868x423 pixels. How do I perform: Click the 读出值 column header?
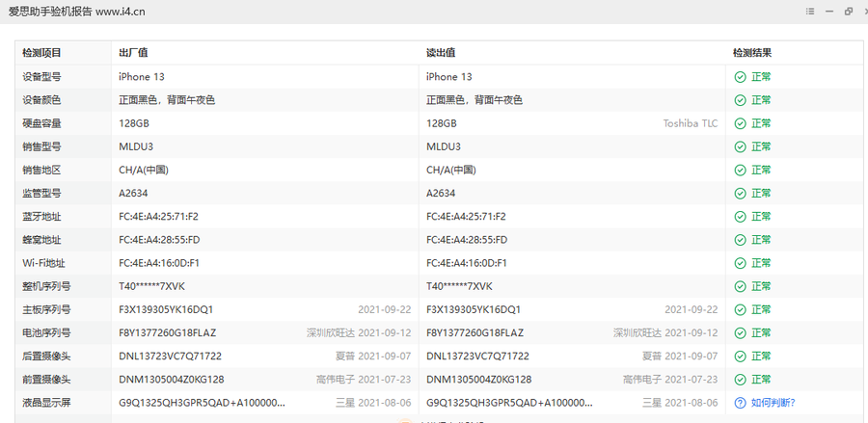[x=441, y=53]
